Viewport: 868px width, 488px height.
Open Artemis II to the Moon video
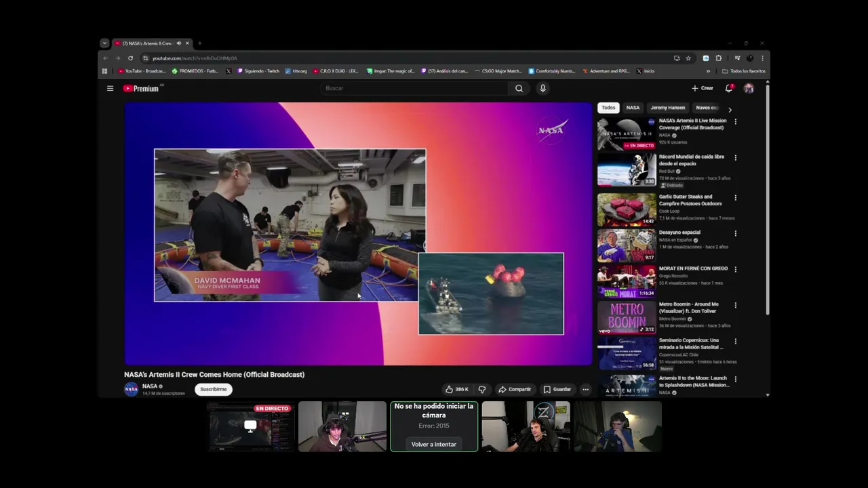pyautogui.click(x=627, y=386)
